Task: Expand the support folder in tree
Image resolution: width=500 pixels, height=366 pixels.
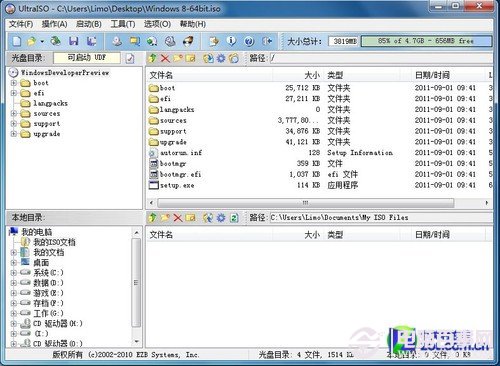Action: (14, 124)
